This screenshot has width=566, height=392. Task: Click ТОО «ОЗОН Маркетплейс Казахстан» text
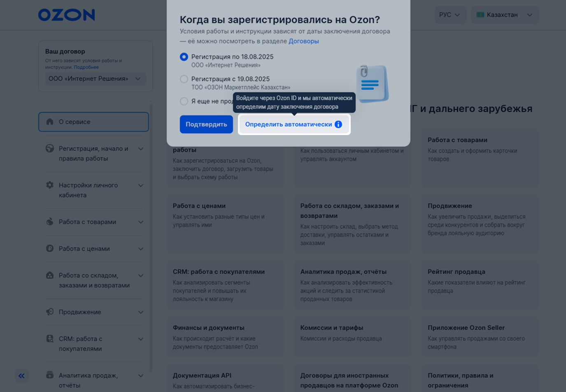(241, 87)
